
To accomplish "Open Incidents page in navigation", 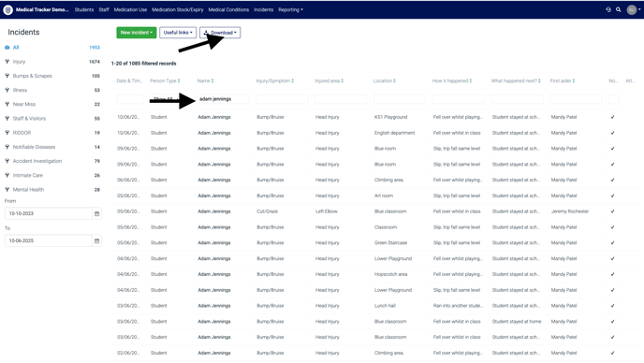I will click(x=263, y=10).
